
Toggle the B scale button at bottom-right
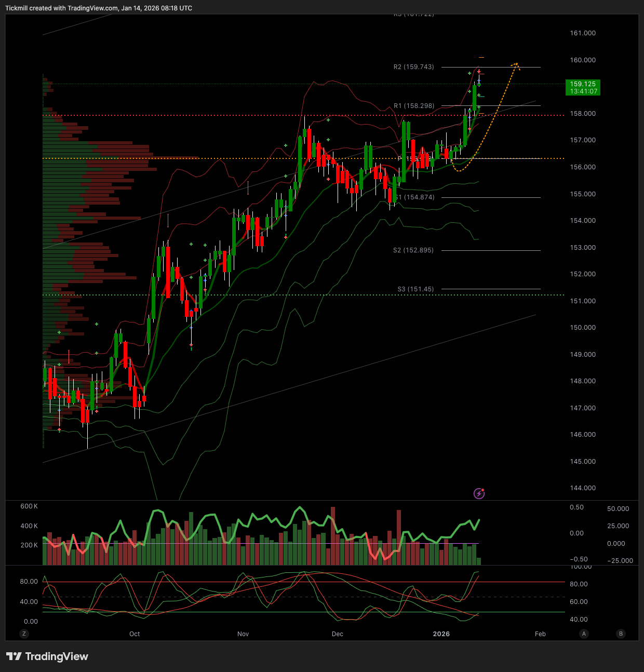pyautogui.click(x=621, y=634)
